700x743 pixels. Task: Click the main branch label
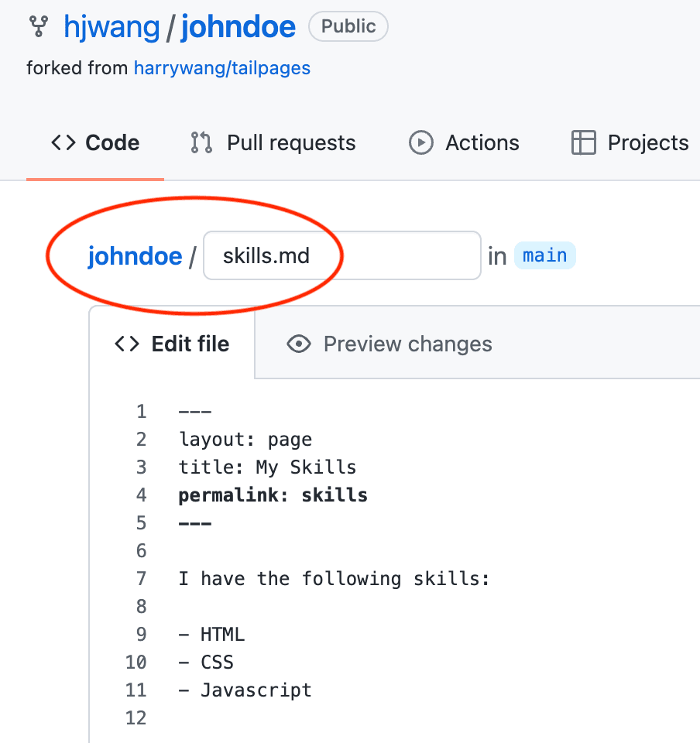coord(545,256)
